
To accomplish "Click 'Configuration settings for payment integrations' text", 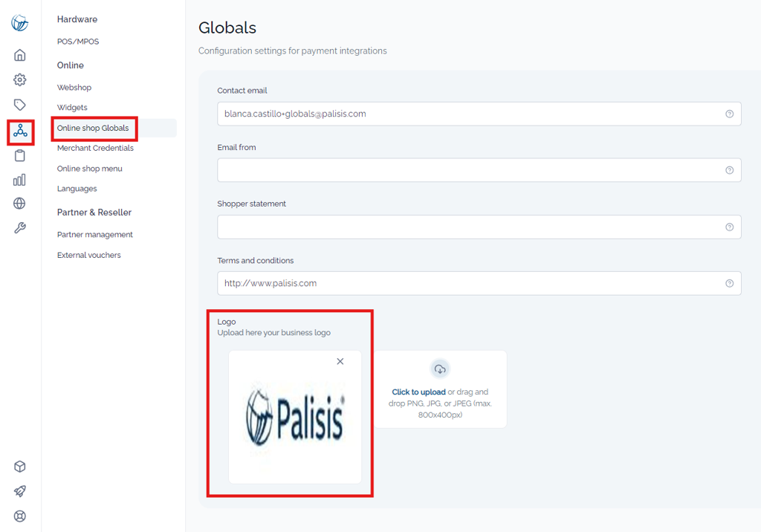I will coord(293,51).
